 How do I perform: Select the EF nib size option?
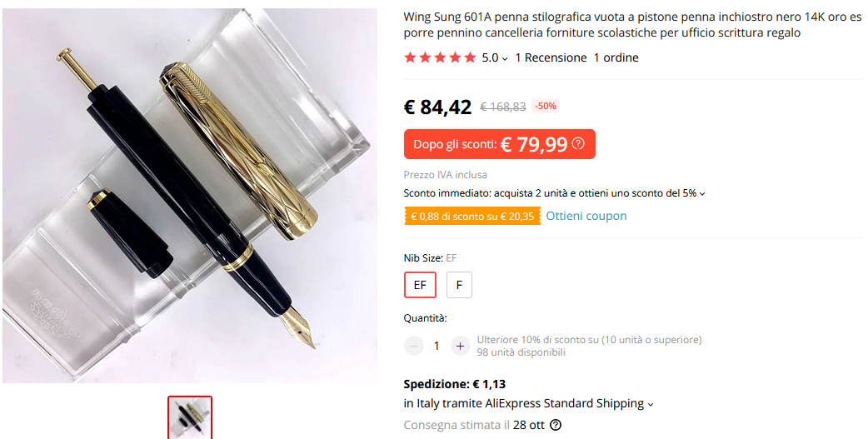[420, 285]
